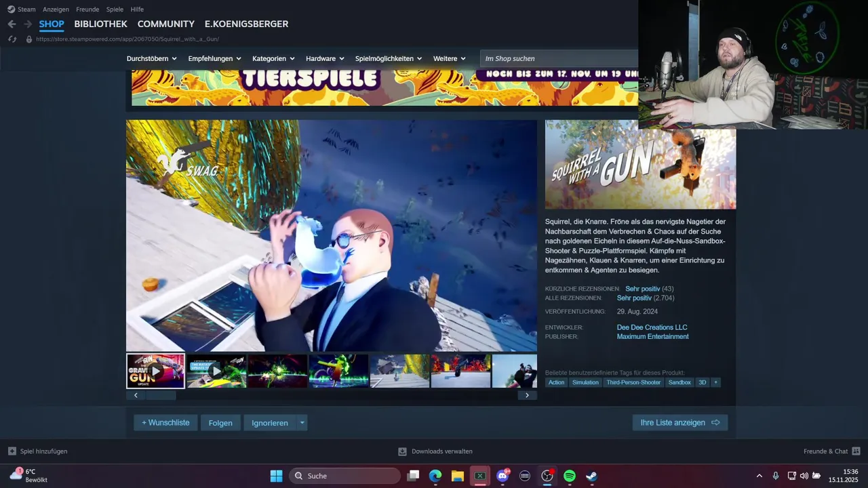Image resolution: width=868 pixels, height=488 pixels.
Task: Click the Folgen button
Action: click(x=220, y=422)
